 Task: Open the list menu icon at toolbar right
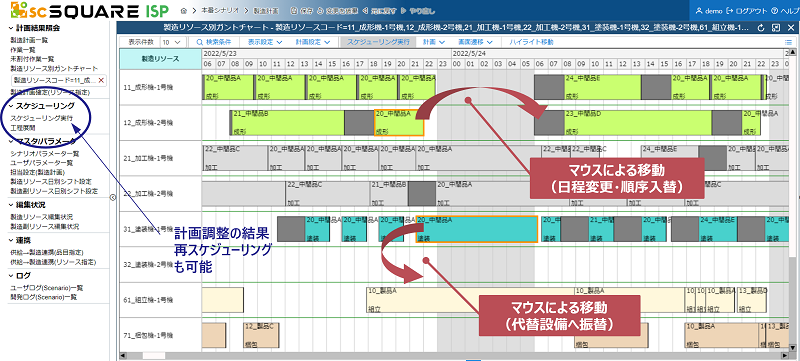point(788,42)
